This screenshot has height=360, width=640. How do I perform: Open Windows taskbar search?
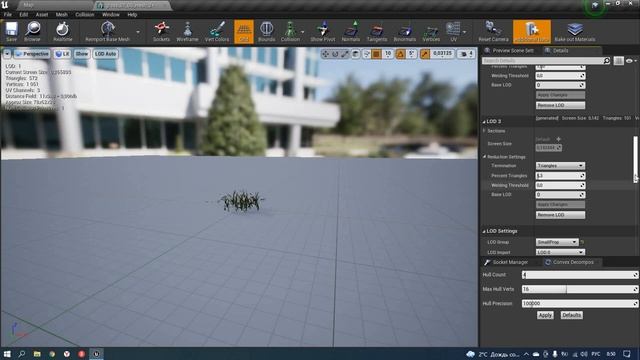[22, 354]
